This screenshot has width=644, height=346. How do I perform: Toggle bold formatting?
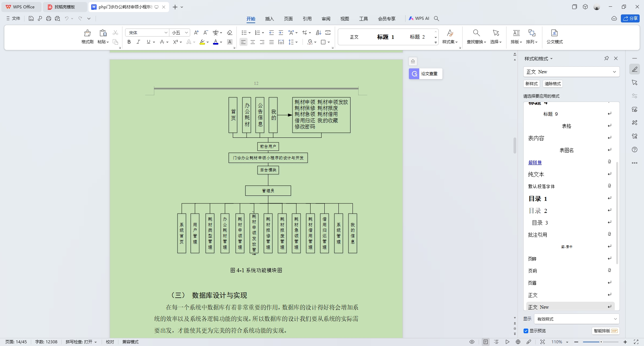(129, 42)
